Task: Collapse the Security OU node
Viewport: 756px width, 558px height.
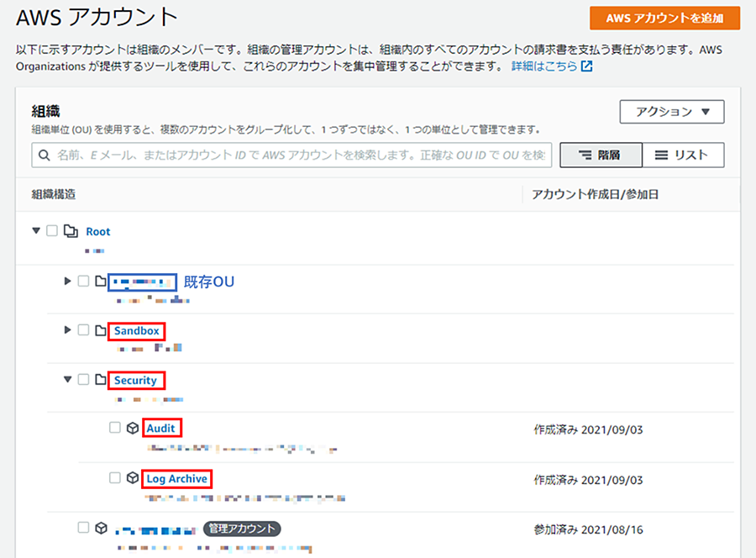Action: pos(67,380)
